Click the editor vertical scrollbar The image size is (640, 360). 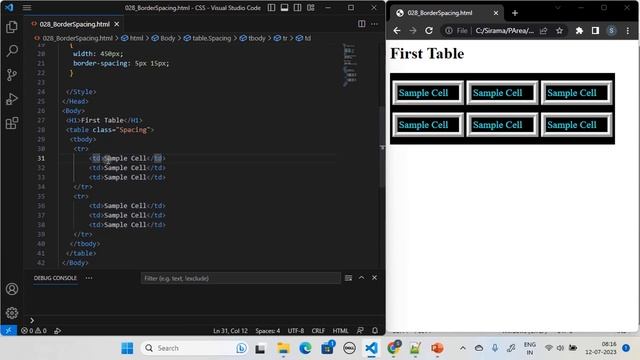pos(382,147)
